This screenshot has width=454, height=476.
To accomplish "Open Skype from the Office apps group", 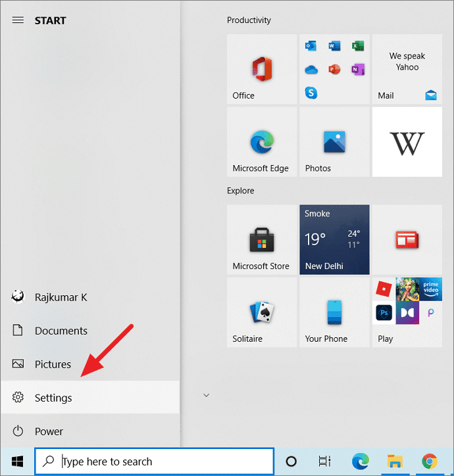I will (311, 93).
